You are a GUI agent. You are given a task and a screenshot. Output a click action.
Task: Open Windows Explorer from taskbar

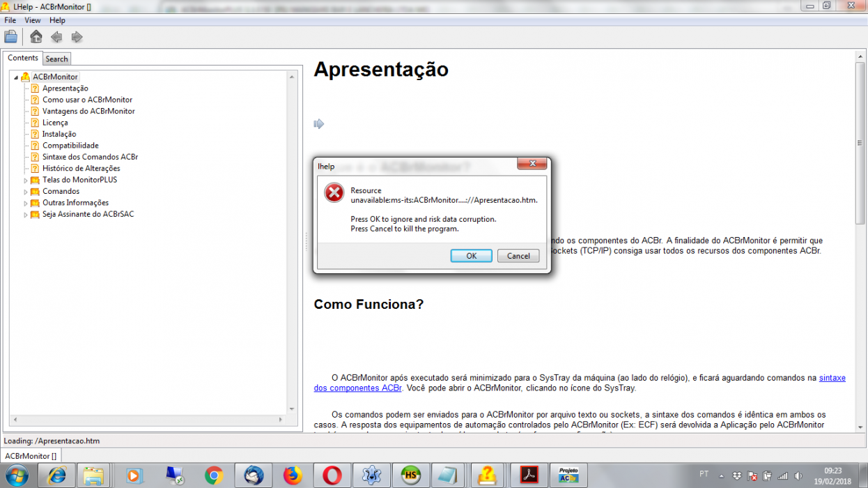point(95,475)
